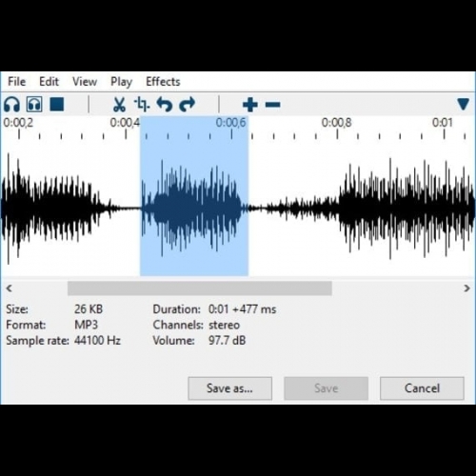
Task: Open the File menu
Action: [x=17, y=82]
